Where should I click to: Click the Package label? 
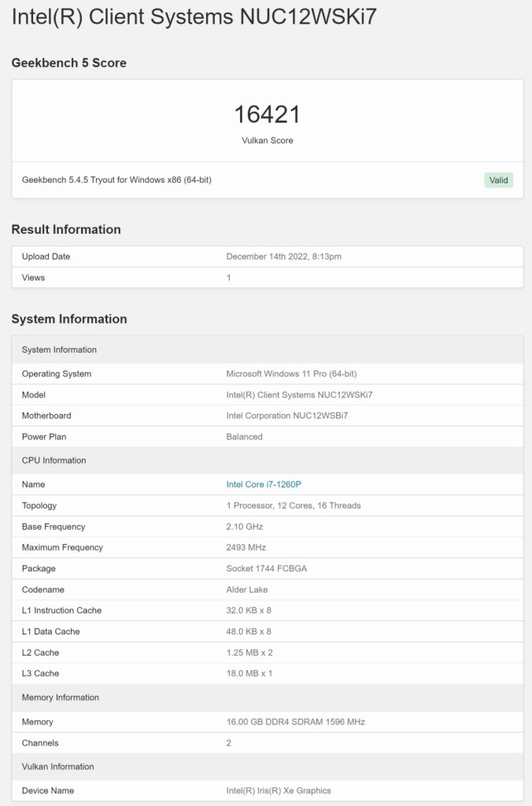[x=39, y=568]
